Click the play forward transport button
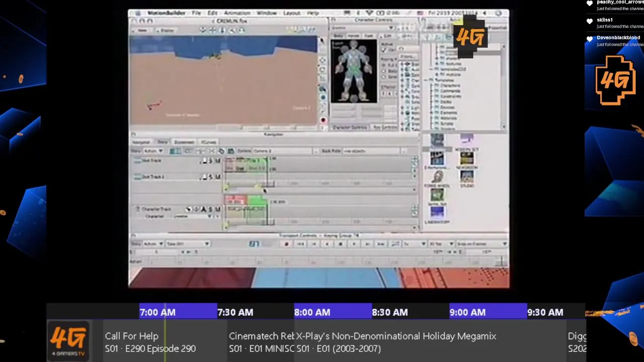This screenshot has height=362, width=644. 354,244
